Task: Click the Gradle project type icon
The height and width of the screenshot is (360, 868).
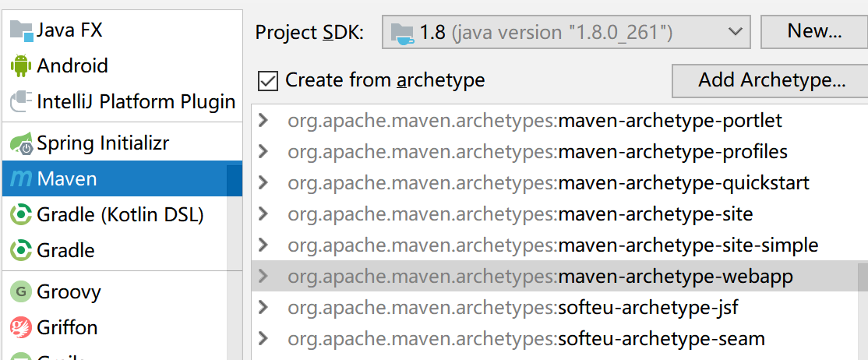Action: point(21,250)
